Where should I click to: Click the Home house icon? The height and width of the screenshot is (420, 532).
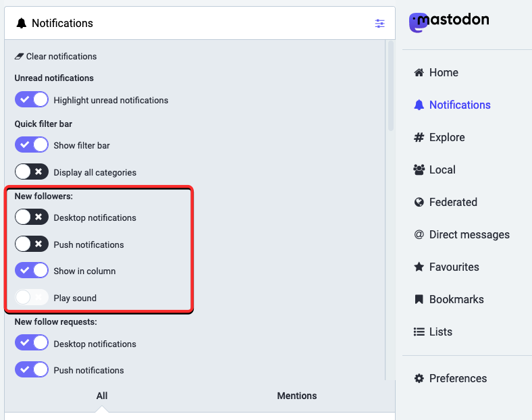(x=419, y=73)
